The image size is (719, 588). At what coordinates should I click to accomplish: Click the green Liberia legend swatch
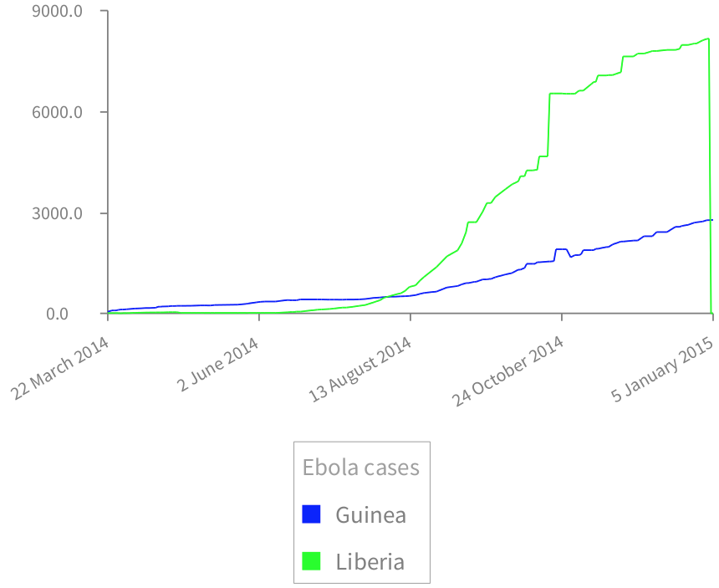click(311, 561)
